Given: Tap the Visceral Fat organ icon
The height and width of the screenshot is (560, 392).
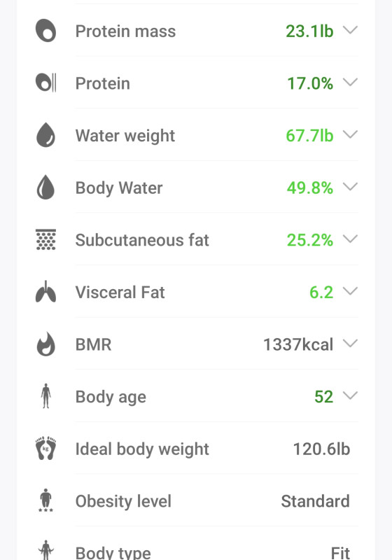Looking at the screenshot, I should (x=45, y=292).
